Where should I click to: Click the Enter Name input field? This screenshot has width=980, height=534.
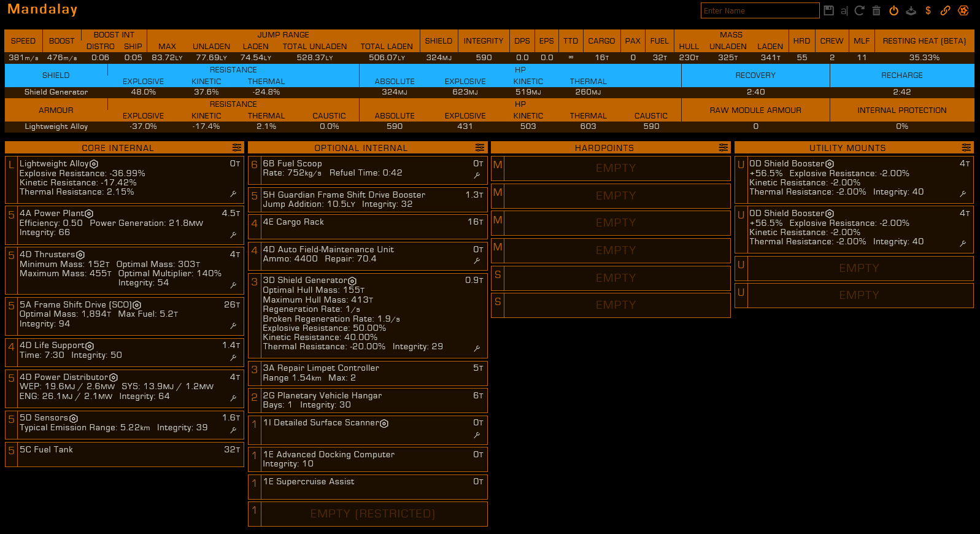click(x=760, y=10)
